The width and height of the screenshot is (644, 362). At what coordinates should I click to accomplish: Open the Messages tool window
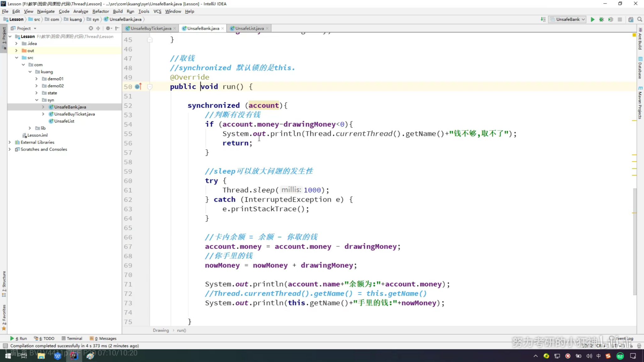coord(103,338)
